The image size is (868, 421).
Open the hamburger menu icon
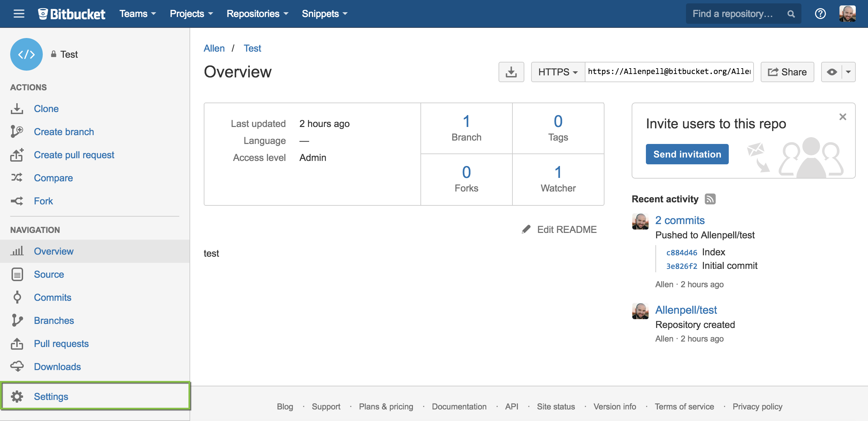(19, 14)
